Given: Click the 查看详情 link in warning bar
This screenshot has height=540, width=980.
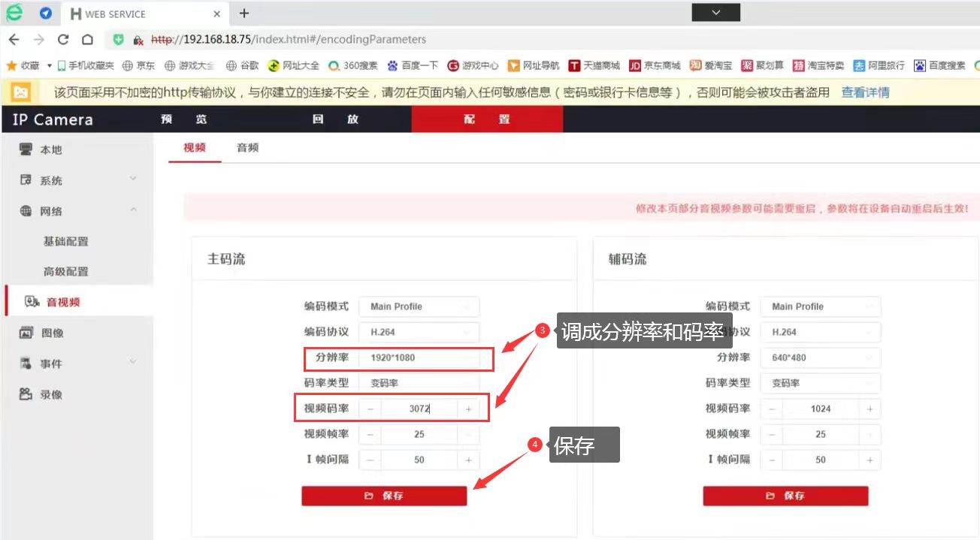Looking at the screenshot, I should point(865,92).
